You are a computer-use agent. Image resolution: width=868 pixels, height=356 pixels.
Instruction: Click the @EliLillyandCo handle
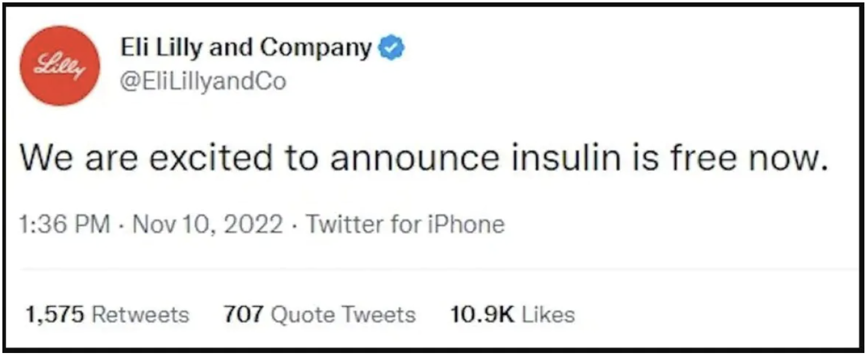[204, 81]
